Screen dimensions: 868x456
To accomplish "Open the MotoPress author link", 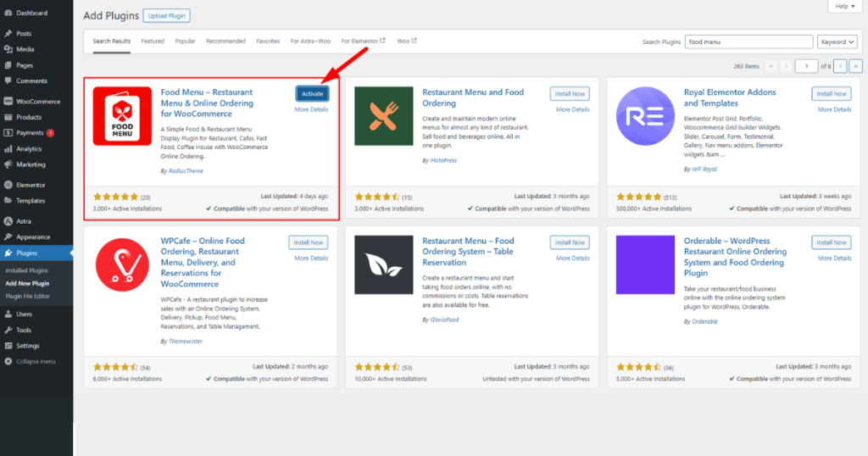I will (x=443, y=160).
